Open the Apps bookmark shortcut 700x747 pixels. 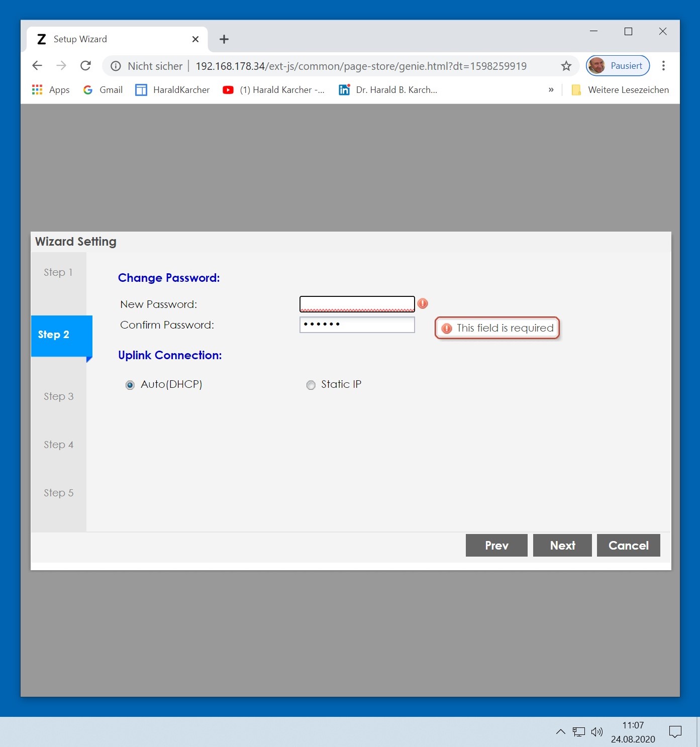51,90
